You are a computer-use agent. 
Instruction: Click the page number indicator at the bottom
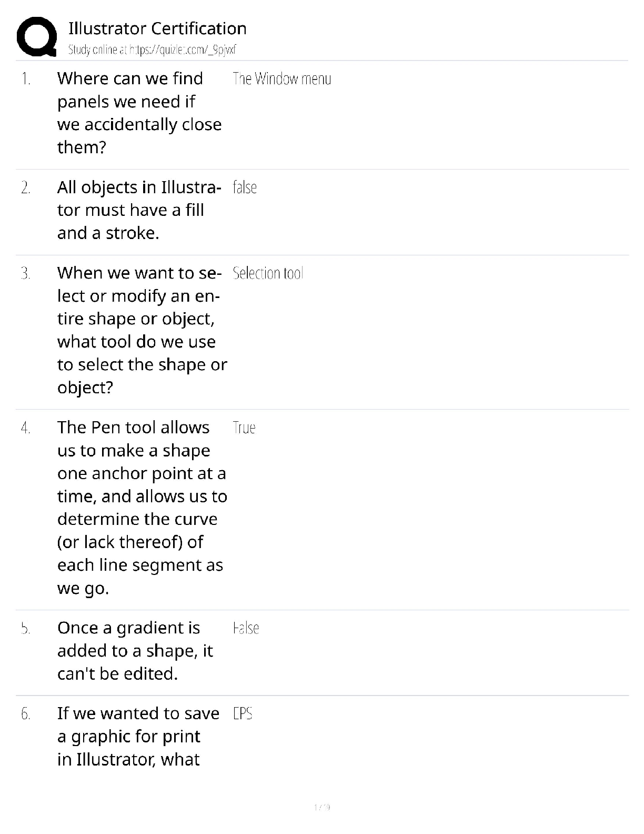click(322, 807)
